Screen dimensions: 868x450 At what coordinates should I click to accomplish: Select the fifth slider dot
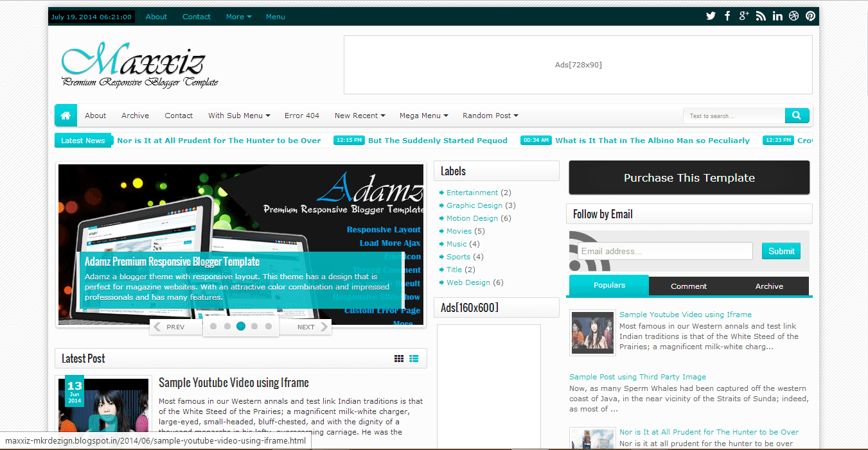coord(269,326)
